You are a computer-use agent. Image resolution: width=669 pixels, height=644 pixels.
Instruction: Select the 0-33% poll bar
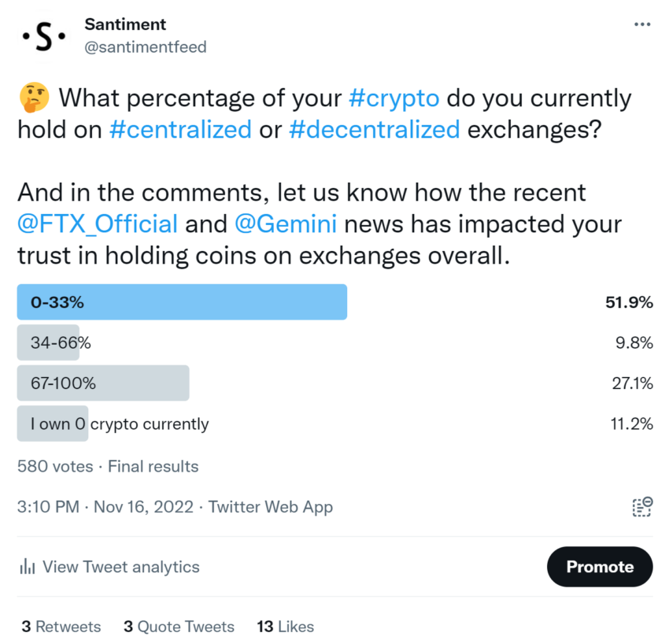(x=182, y=302)
